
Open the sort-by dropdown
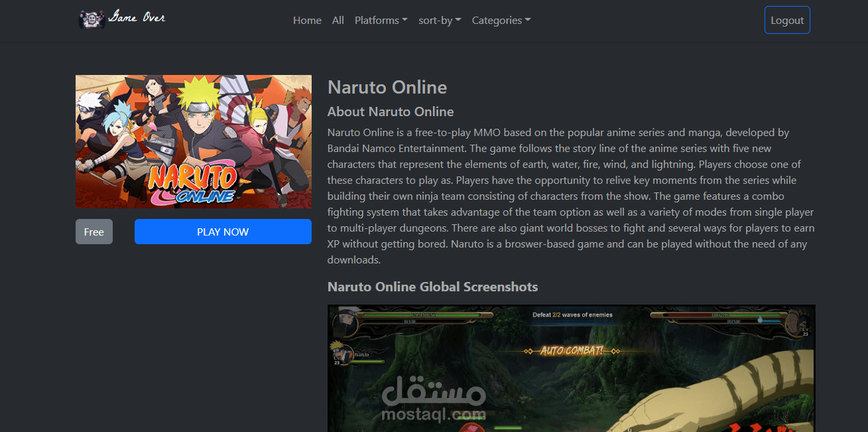[x=440, y=21]
